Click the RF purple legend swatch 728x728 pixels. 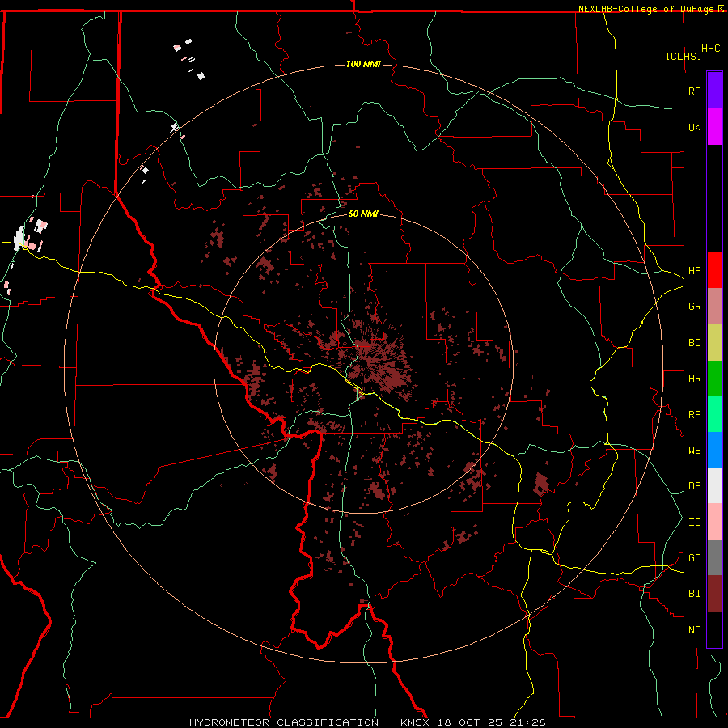pyautogui.click(x=714, y=91)
